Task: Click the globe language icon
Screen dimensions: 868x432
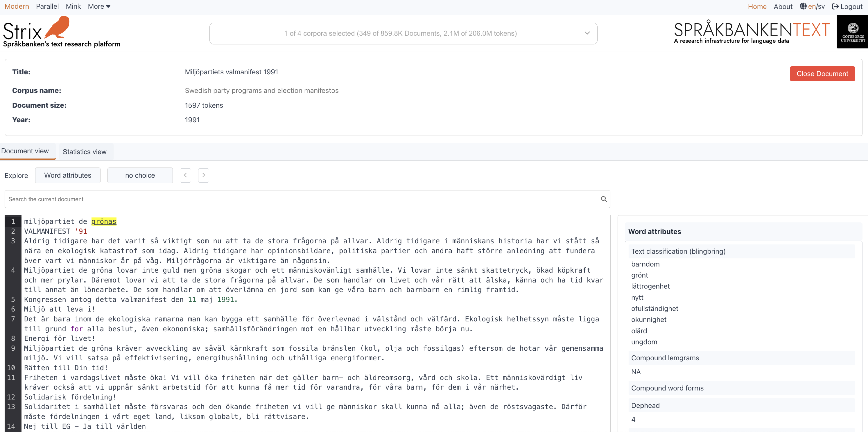Action: pos(803,6)
